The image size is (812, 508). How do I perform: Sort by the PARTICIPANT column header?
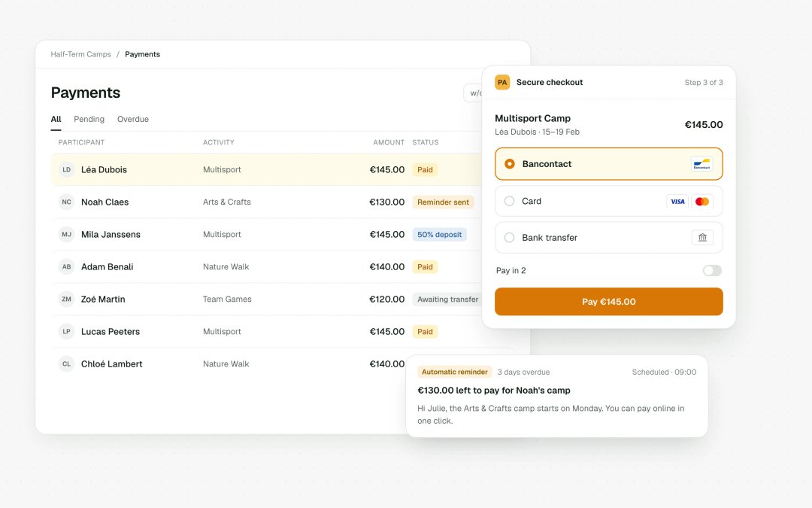(81, 142)
